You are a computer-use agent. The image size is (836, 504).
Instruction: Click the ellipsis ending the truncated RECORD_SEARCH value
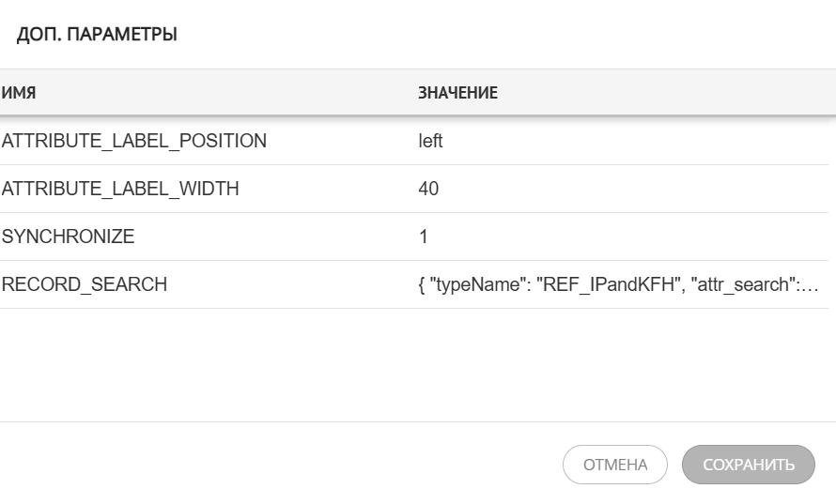tap(813, 286)
